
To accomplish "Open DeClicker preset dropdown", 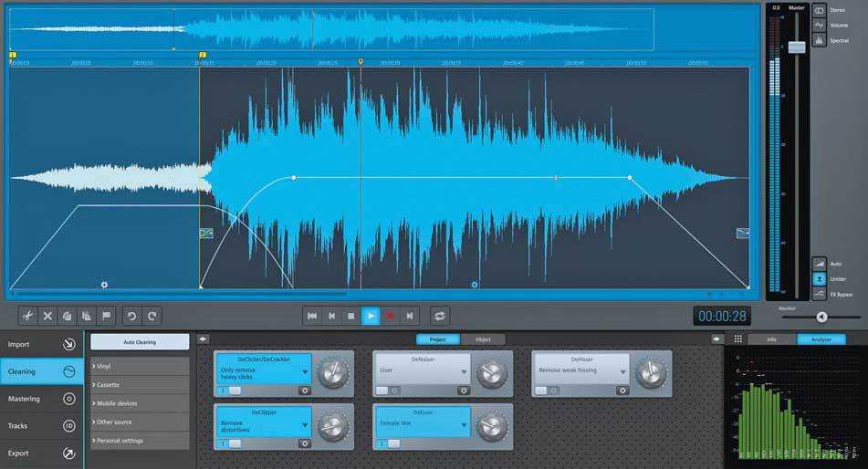I will tap(305, 372).
